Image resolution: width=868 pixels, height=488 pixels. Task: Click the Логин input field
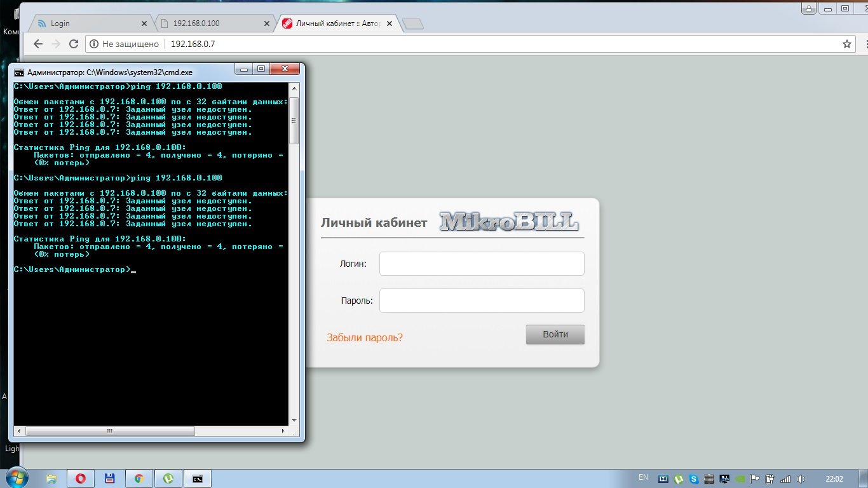click(481, 264)
